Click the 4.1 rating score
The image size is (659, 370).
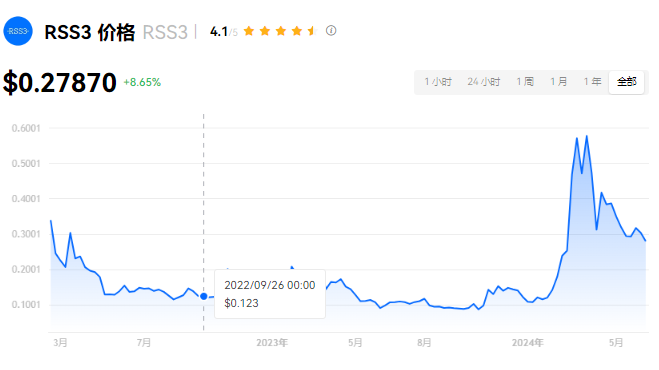tap(219, 32)
